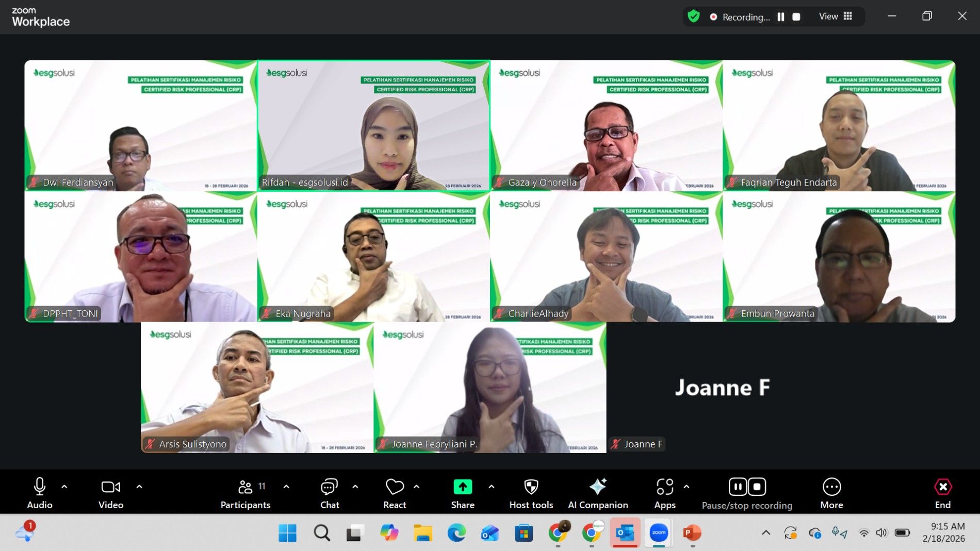Expand apps options arrow
This screenshot has height=551, width=980.
[687, 486]
